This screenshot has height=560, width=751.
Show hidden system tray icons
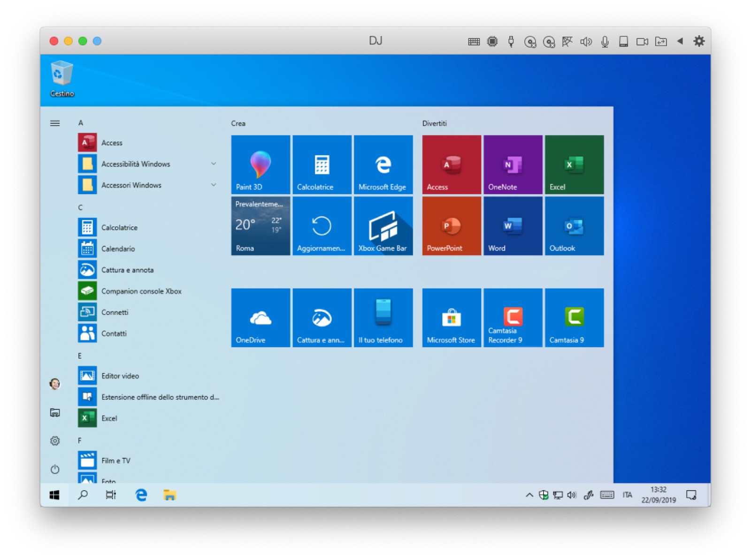point(529,495)
